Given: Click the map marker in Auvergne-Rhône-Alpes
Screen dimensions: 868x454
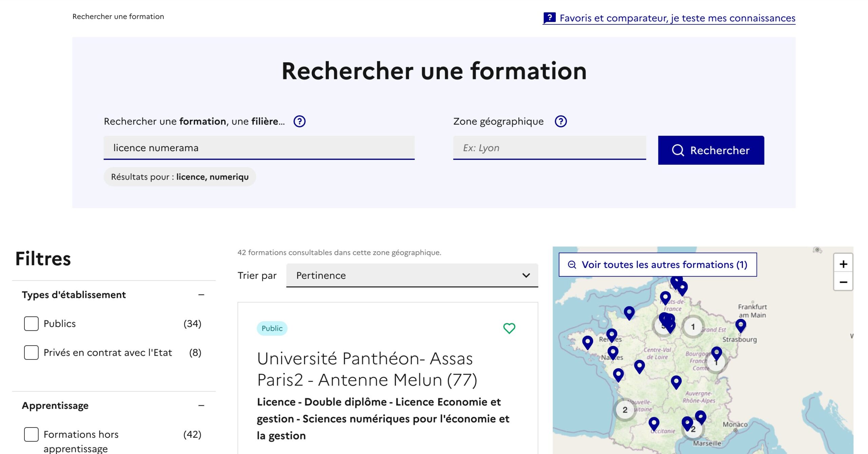Looking at the screenshot, I should click(x=676, y=382).
